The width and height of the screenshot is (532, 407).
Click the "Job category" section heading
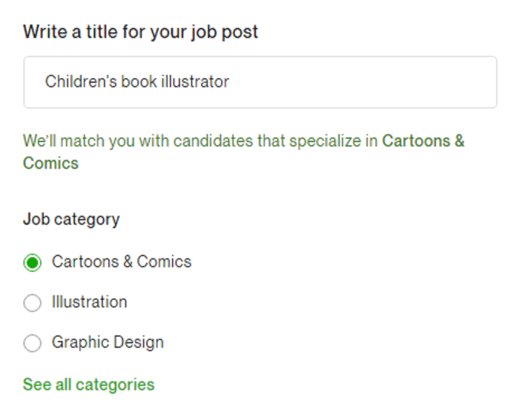pos(71,219)
